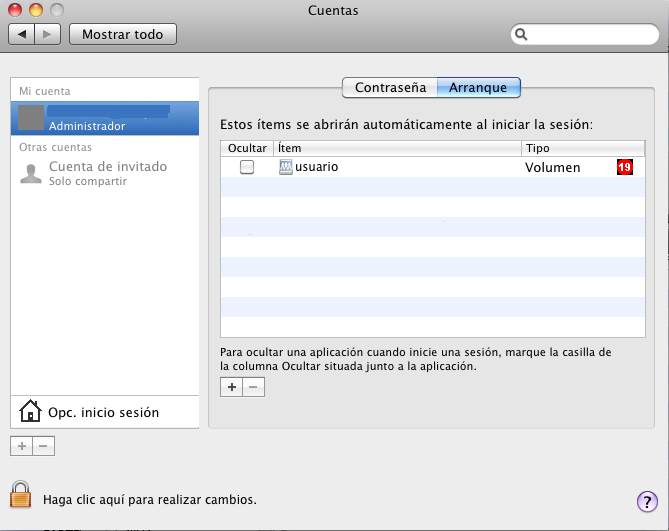Image resolution: width=669 pixels, height=531 pixels.
Task: Click the red 19 badge
Action: click(625, 167)
